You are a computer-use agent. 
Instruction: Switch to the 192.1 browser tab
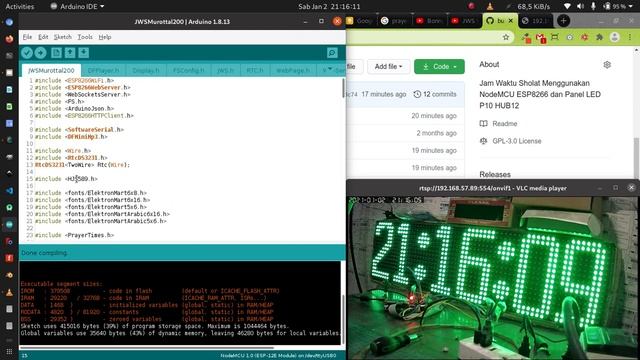click(535, 21)
